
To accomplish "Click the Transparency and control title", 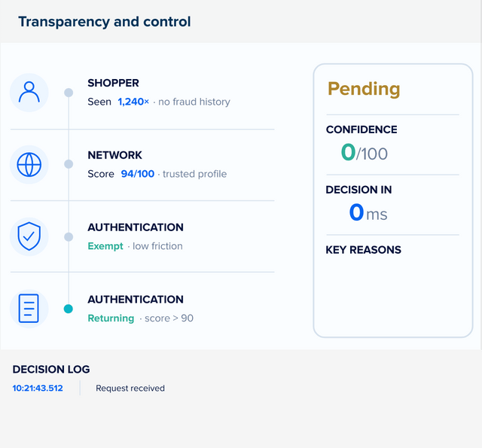I will coord(105,22).
